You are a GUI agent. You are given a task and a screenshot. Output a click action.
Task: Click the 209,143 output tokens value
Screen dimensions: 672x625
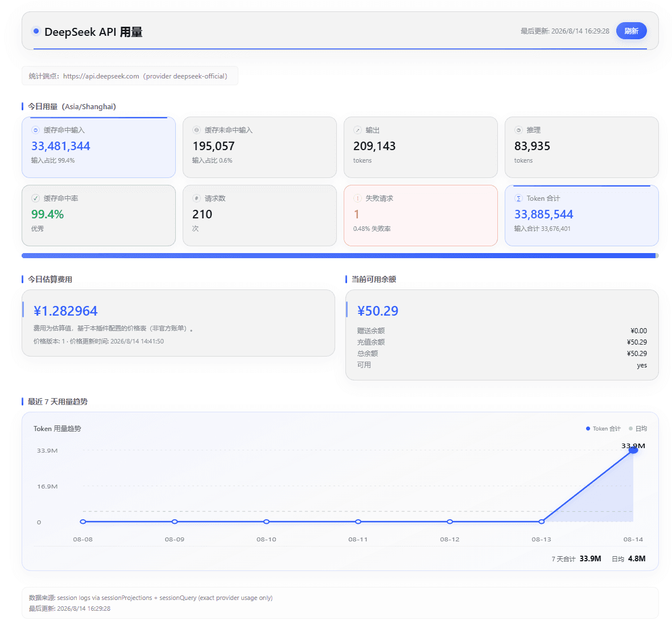(374, 146)
